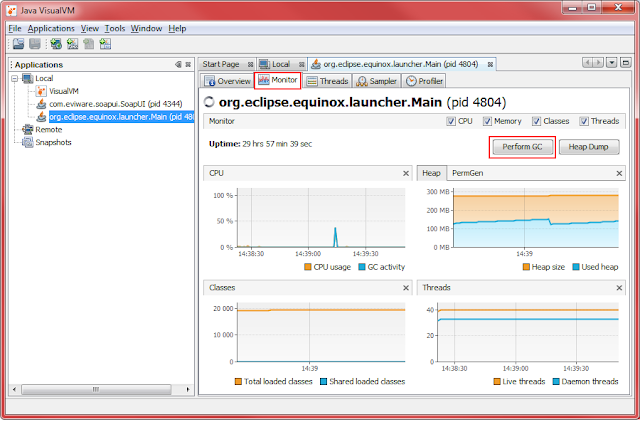The width and height of the screenshot is (640, 427).
Task: Switch to the Threads tab next to Monitor
Action: (x=327, y=81)
